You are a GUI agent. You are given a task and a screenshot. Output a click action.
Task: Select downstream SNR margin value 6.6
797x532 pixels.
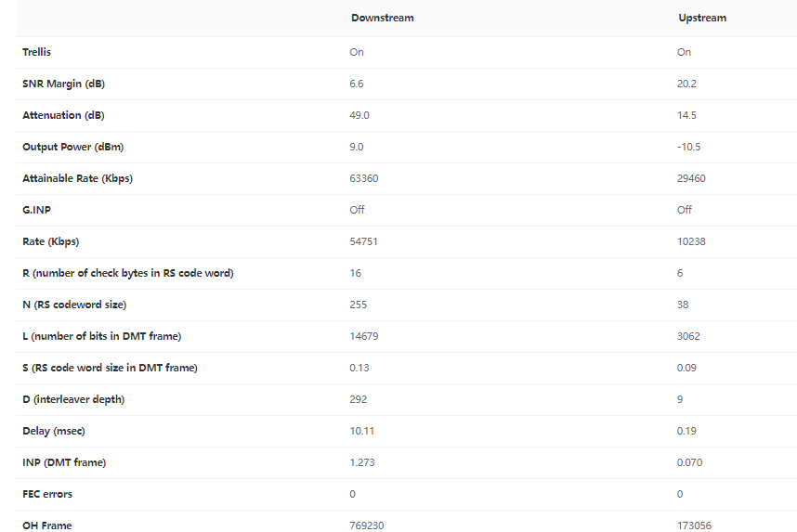(357, 84)
